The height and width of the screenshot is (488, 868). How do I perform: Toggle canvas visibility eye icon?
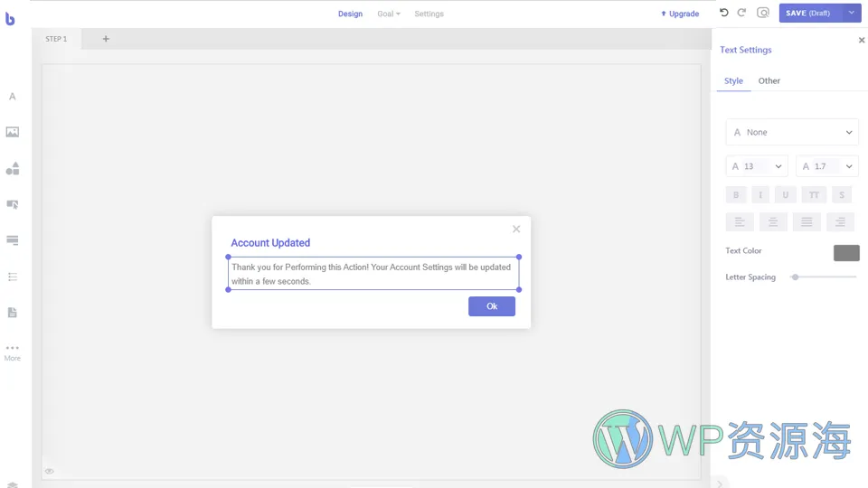pyautogui.click(x=50, y=471)
